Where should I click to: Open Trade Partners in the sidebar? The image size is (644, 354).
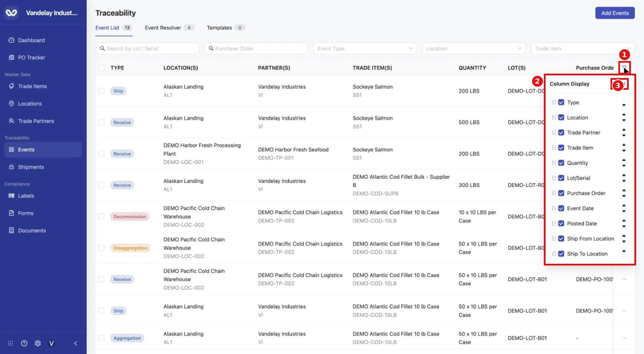click(36, 121)
